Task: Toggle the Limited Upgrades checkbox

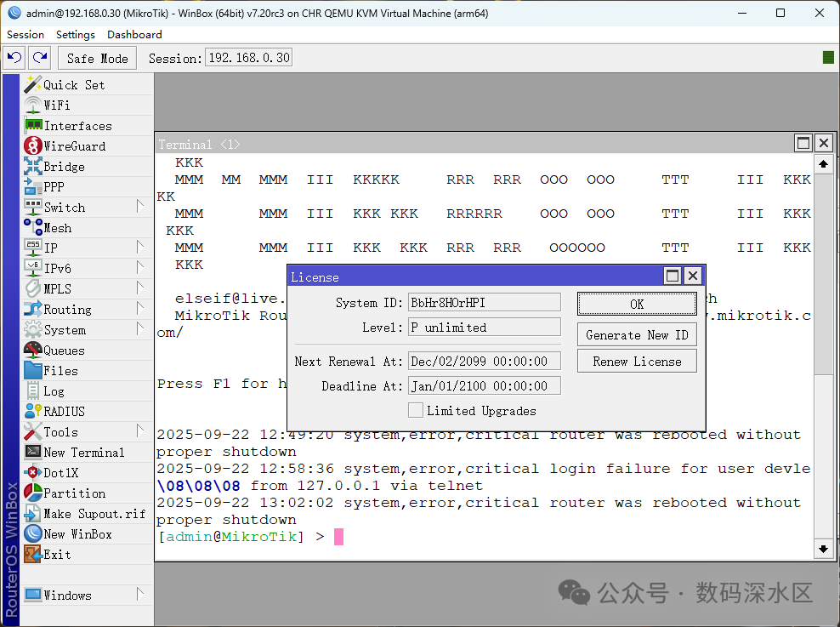Action: [x=415, y=411]
